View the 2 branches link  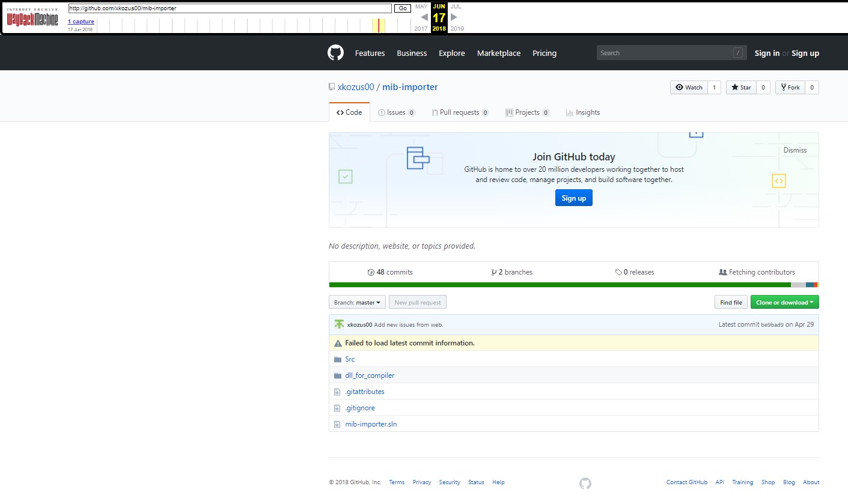coord(512,272)
